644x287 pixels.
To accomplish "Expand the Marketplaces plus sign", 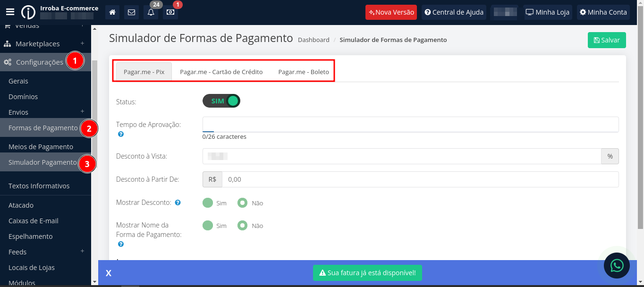I will 82,43.
